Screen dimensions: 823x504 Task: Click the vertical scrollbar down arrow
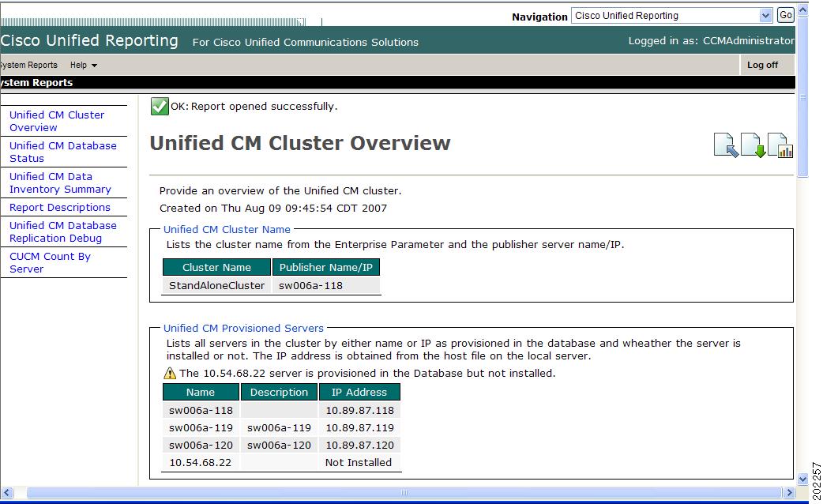point(802,479)
